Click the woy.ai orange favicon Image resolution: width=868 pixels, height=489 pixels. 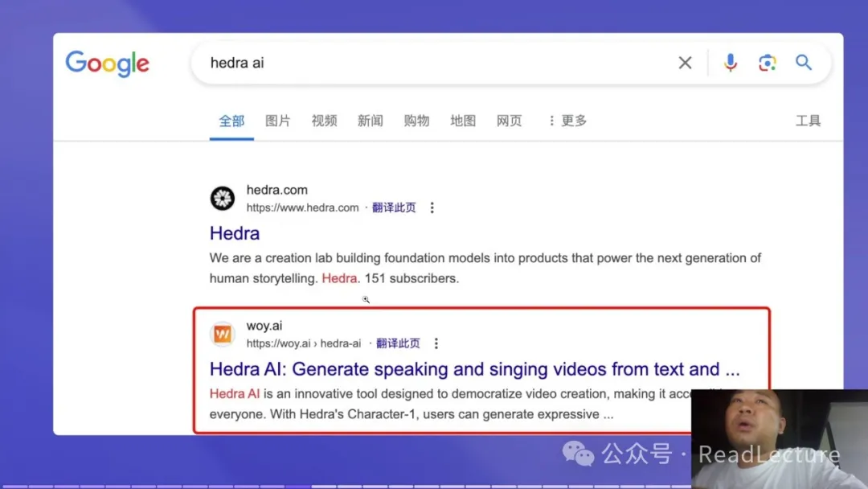(223, 334)
